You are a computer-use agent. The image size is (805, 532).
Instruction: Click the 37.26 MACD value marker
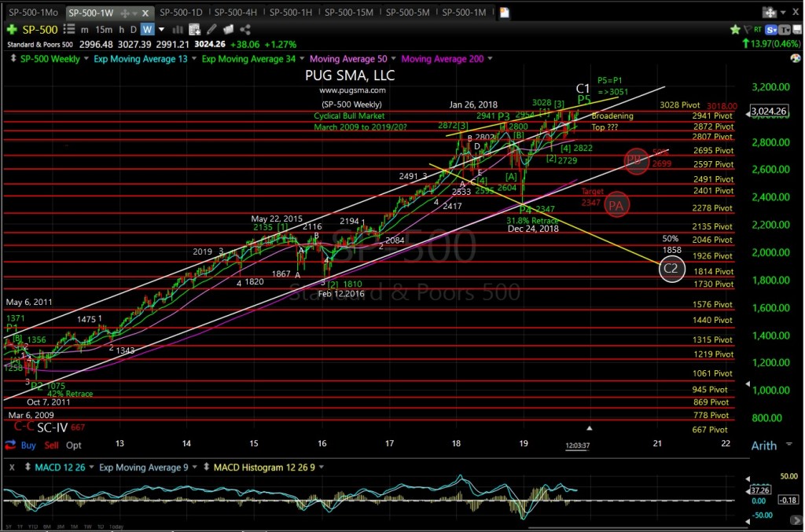pyautogui.click(x=760, y=490)
